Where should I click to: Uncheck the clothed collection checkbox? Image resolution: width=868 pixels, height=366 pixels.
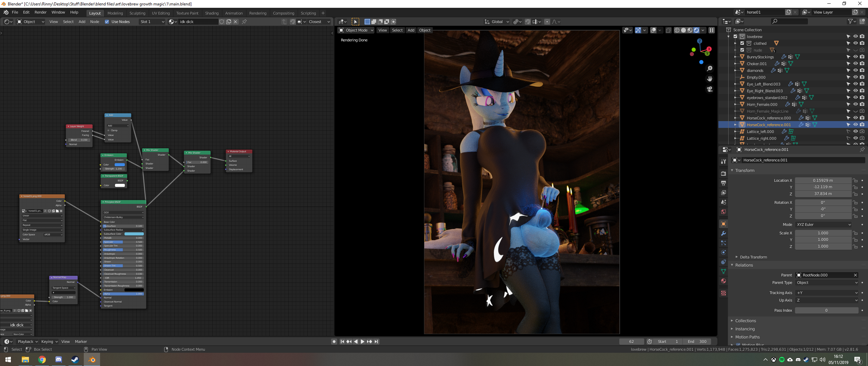(x=742, y=43)
